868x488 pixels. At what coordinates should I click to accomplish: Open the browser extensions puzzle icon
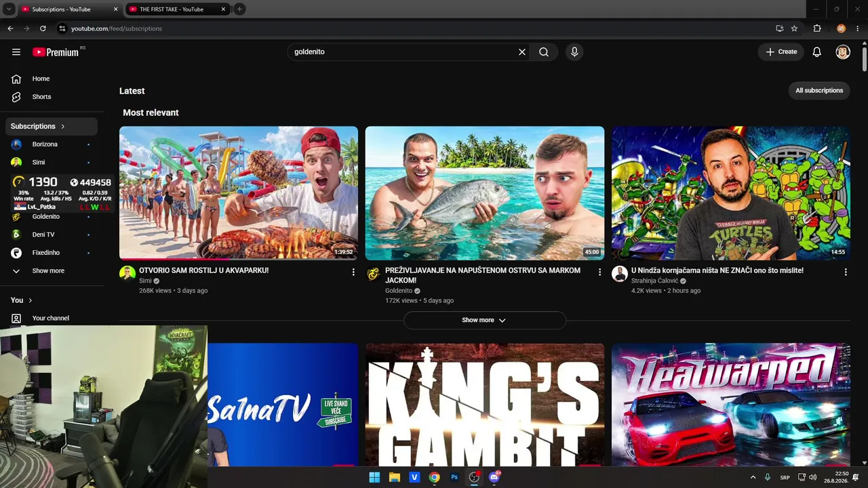(x=817, y=28)
